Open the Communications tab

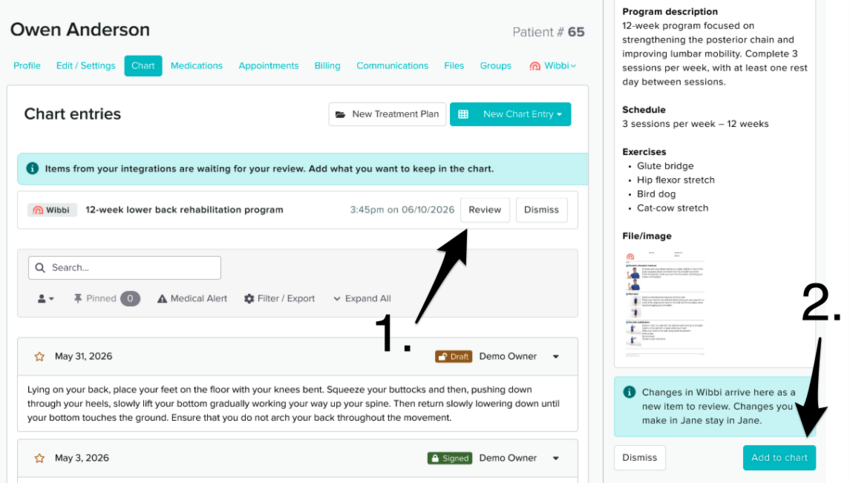392,66
